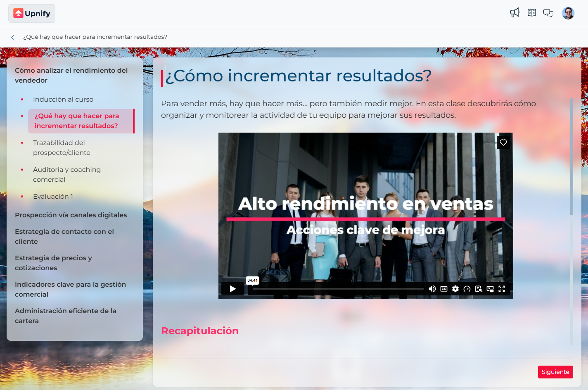Open the user profile avatar
This screenshot has height=390, width=588.
click(568, 13)
